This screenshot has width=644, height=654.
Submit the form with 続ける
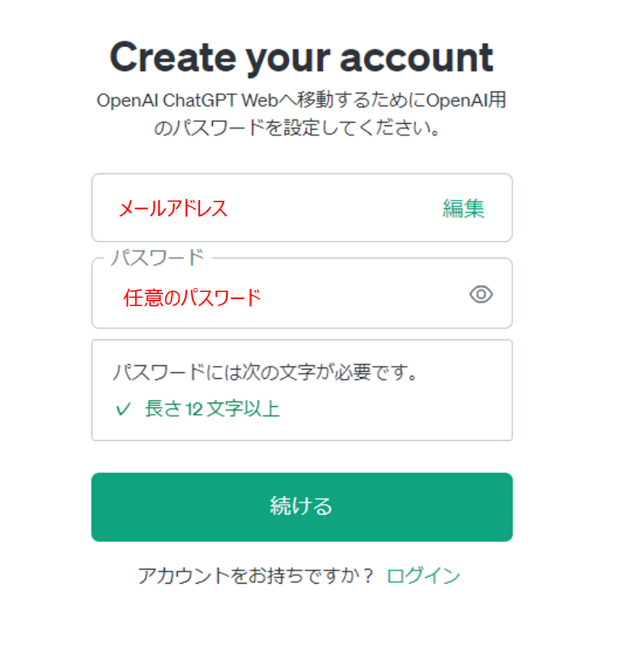click(x=302, y=506)
